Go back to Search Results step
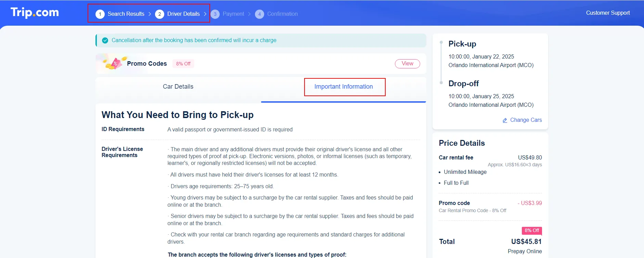This screenshot has width=644, height=258. click(x=126, y=14)
